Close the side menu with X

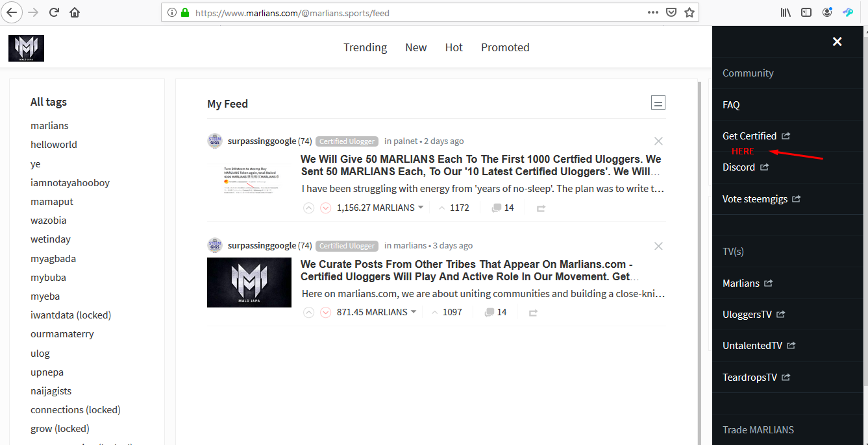pos(837,42)
